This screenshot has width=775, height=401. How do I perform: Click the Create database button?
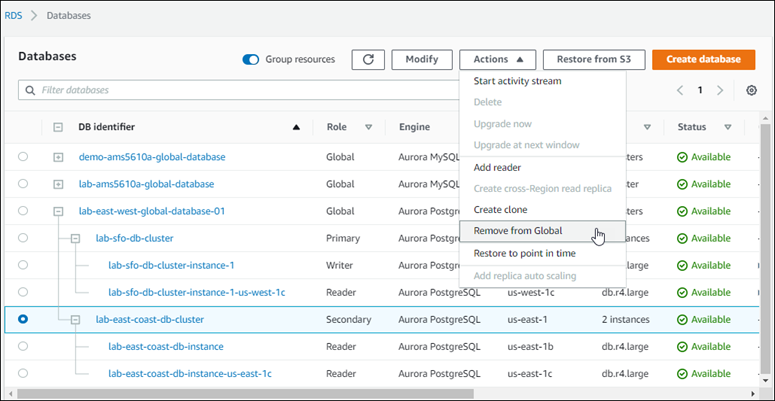click(x=703, y=59)
